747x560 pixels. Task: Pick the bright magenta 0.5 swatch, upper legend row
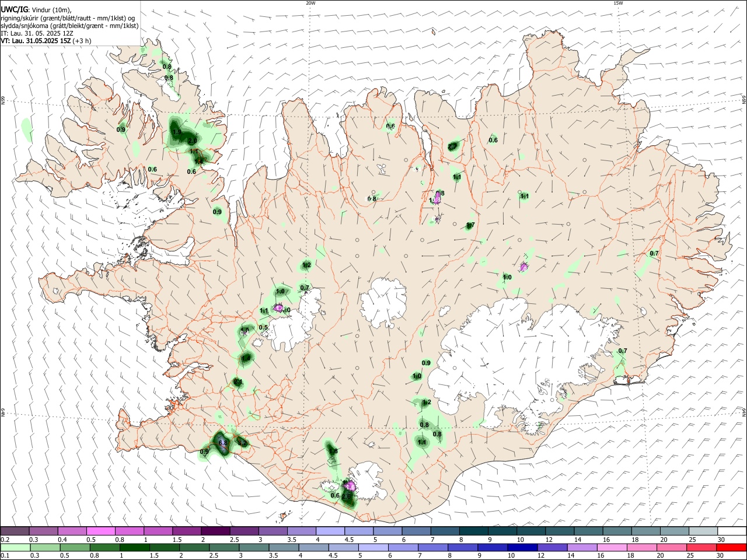point(100,531)
